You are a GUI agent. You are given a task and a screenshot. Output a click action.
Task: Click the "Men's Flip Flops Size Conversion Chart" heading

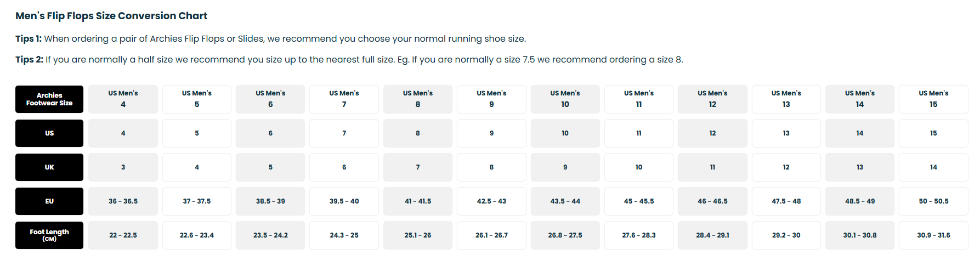(111, 16)
